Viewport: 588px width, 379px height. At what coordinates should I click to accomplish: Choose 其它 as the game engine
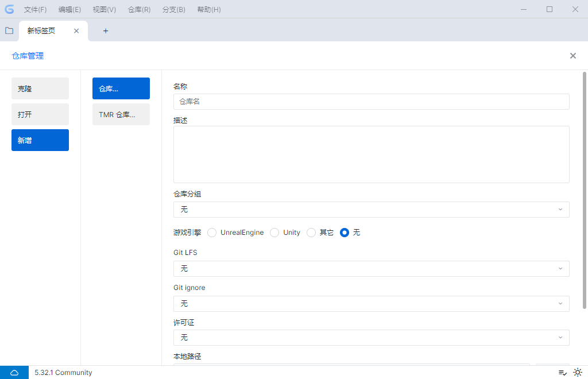click(311, 233)
